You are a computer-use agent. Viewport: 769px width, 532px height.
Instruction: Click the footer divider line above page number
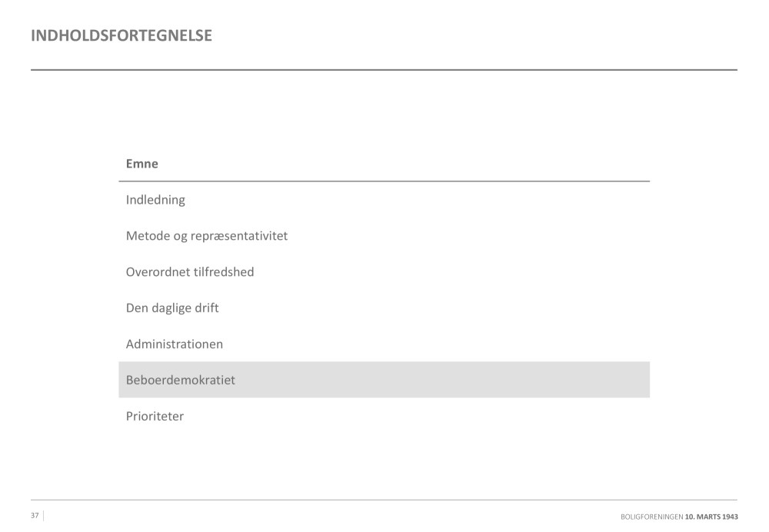pyautogui.click(x=384, y=500)
